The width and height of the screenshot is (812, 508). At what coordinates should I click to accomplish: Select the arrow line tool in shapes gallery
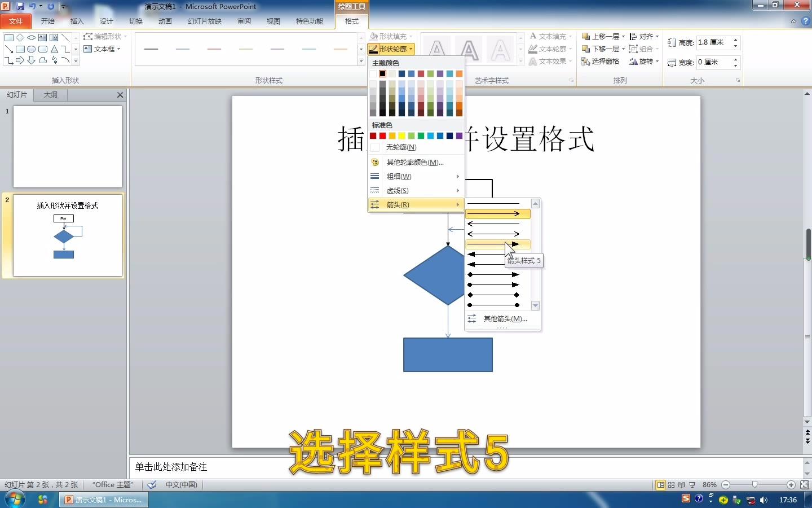9,49
